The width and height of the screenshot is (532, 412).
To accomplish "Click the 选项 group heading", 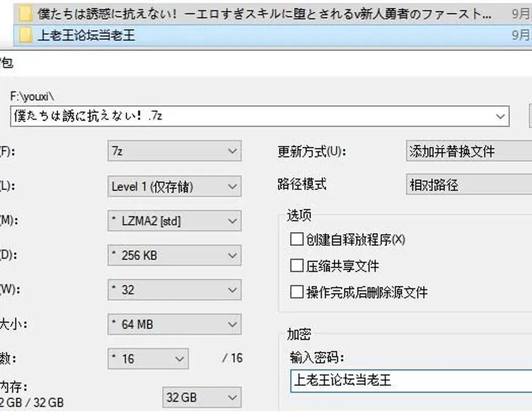I will pos(299,215).
